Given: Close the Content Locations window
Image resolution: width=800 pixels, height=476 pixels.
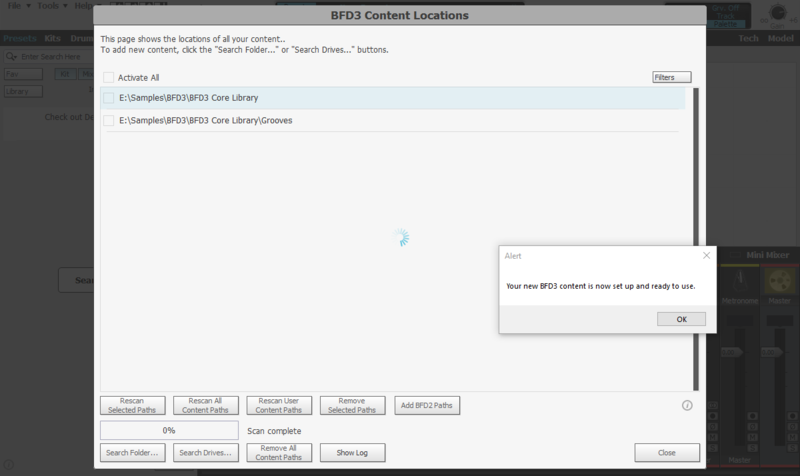Looking at the screenshot, I should (667, 453).
